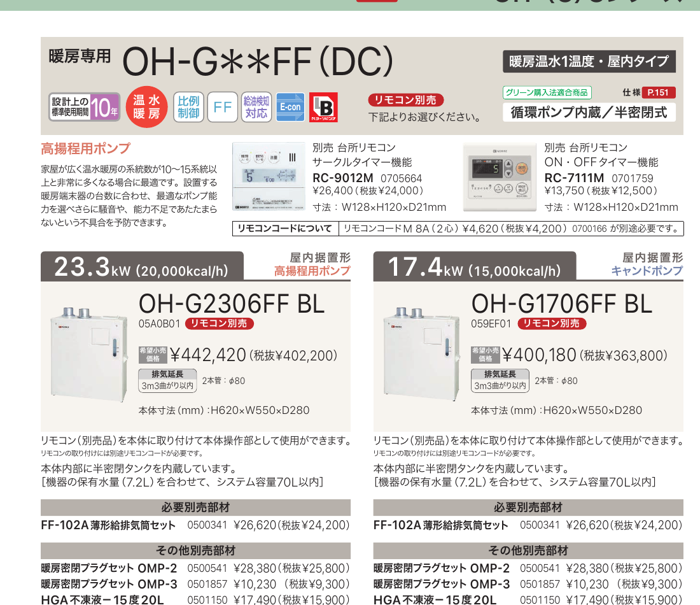Viewport: 700px width, 605px height.
Task: Click the blue E-con icon
Action: tap(290, 107)
